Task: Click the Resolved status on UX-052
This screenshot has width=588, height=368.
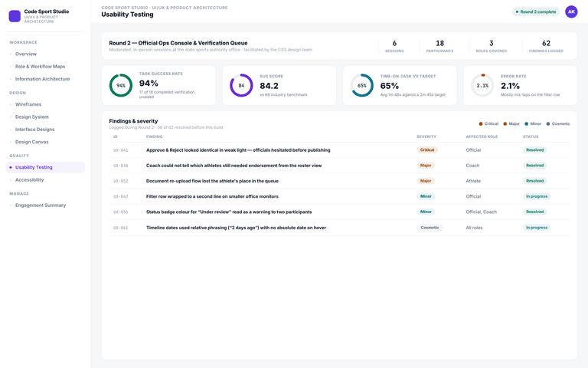Action: pyautogui.click(x=534, y=181)
